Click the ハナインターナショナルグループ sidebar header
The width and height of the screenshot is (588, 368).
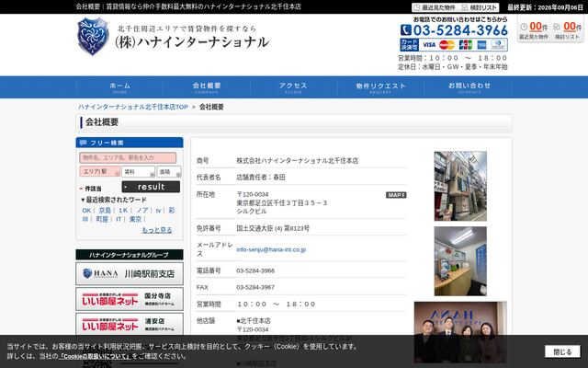click(130, 255)
